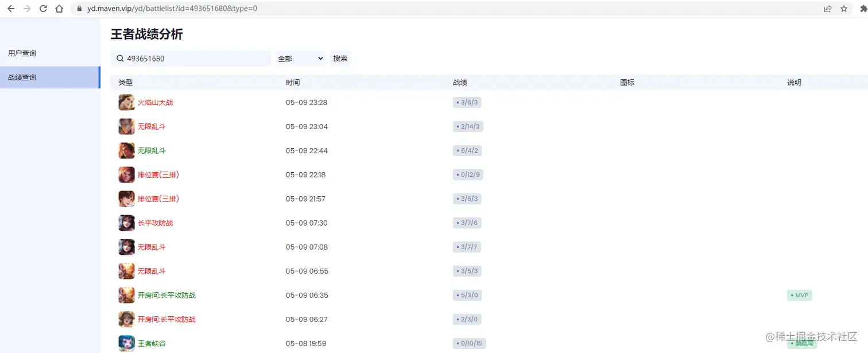Open 开房间:长平攻防战 match at 05-09 06:35

pyautogui.click(x=166, y=295)
